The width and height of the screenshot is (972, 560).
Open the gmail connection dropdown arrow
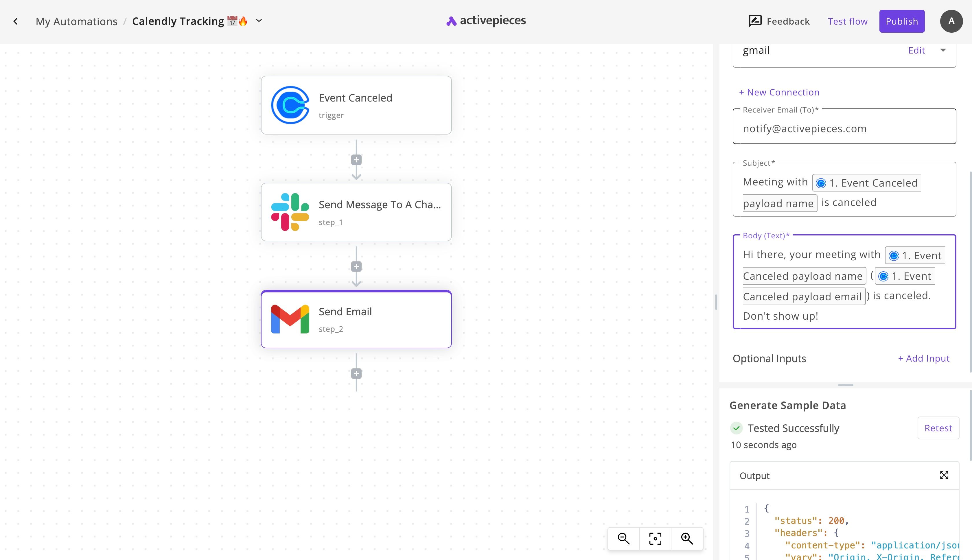tap(943, 50)
